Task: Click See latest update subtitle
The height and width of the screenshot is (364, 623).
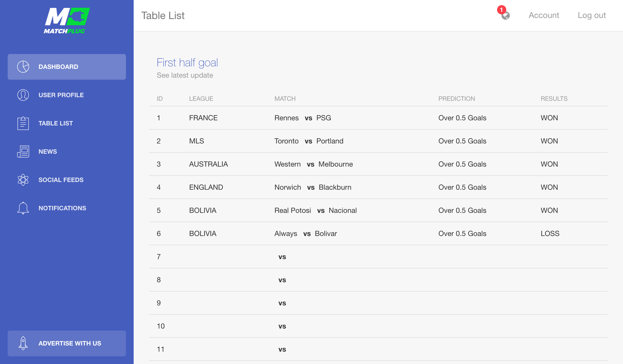Action: tap(185, 75)
